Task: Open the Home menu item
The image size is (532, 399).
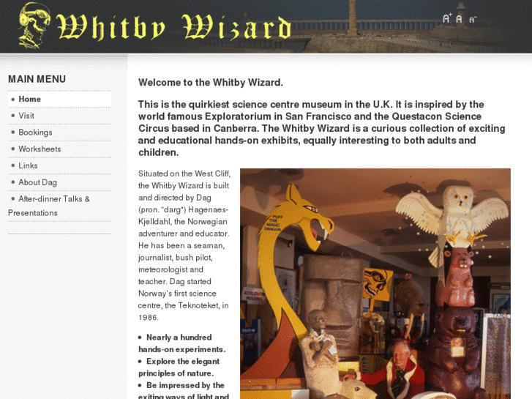Action: coord(60,99)
